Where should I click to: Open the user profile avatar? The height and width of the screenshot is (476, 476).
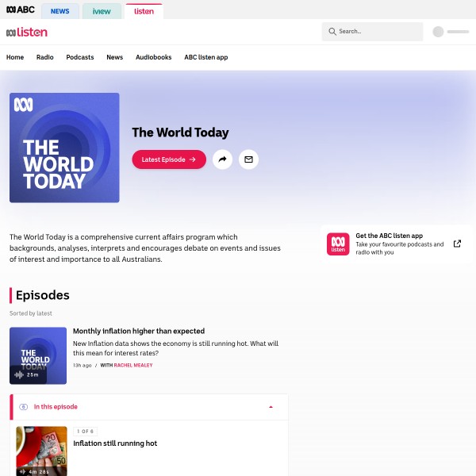coord(438,32)
